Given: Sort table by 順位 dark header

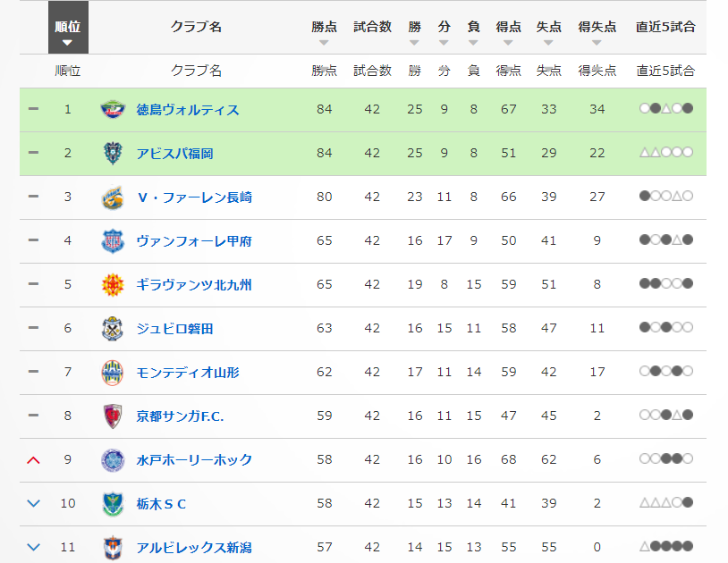Looking at the screenshot, I should tap(68, 28).
